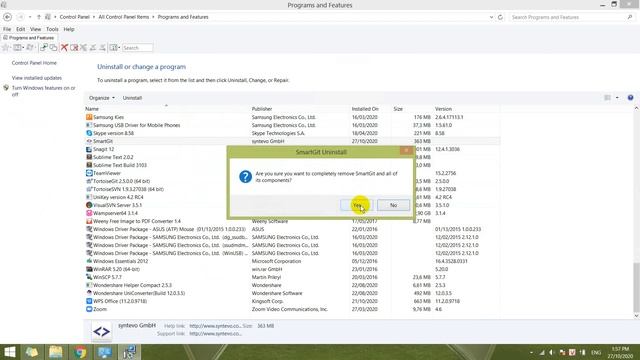Screen dimensions: 640x360
Task: Open Control Panel Home link
Action: click(34, 63)
